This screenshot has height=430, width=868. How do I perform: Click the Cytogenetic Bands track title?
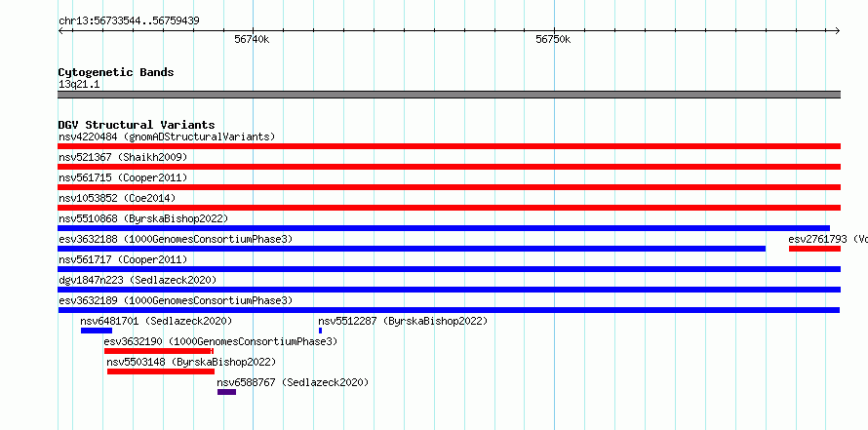(116, 72)
